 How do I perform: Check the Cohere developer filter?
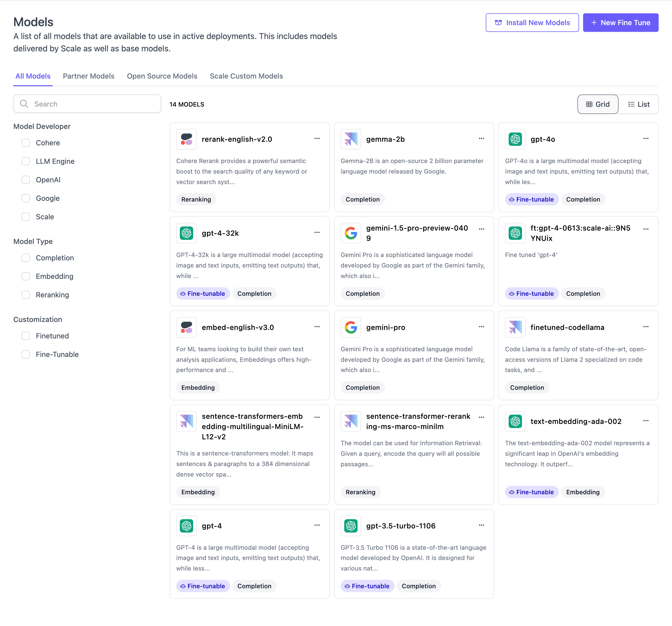point(26,143)
